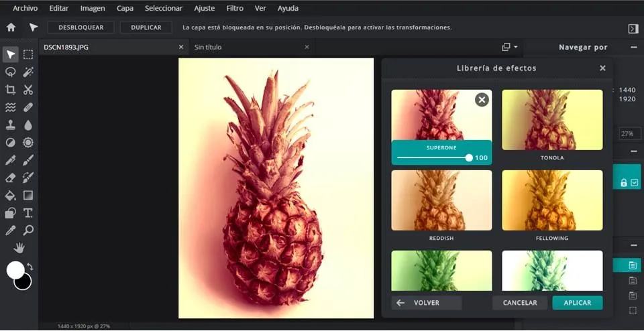Viewport: 644px width, 331px height.
Task: Select the Lasso tool
Action: tap(10, 72)
